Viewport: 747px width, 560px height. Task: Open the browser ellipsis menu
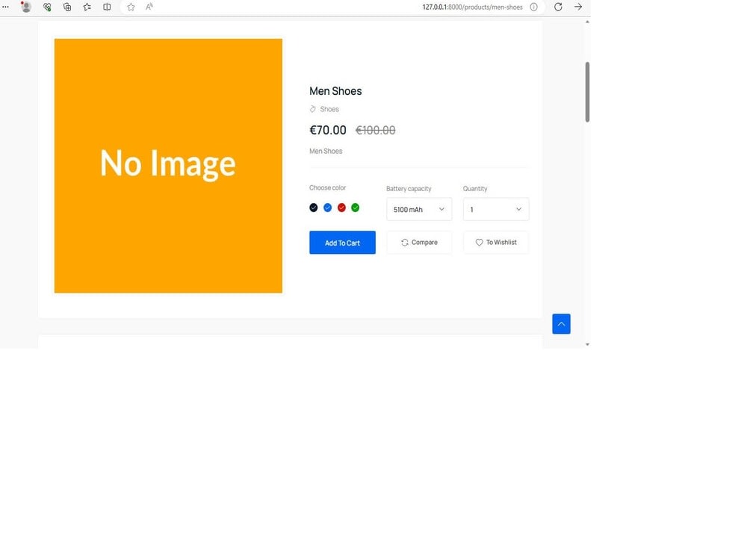(6, 7)
